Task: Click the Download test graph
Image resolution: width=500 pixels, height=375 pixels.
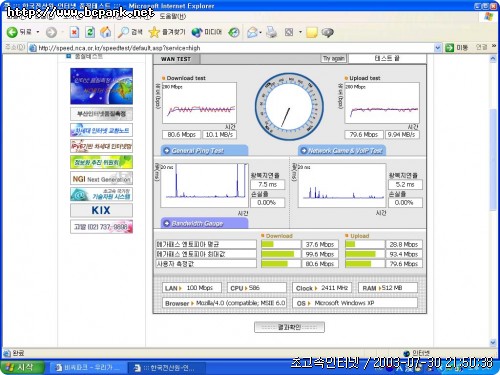Action: click(199, 103)
